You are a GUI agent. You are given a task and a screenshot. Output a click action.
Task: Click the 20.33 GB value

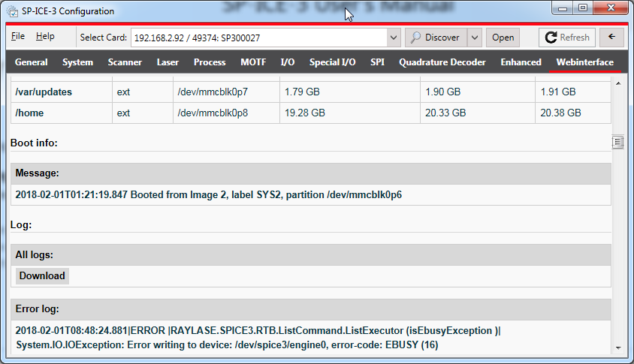point(445,113)
